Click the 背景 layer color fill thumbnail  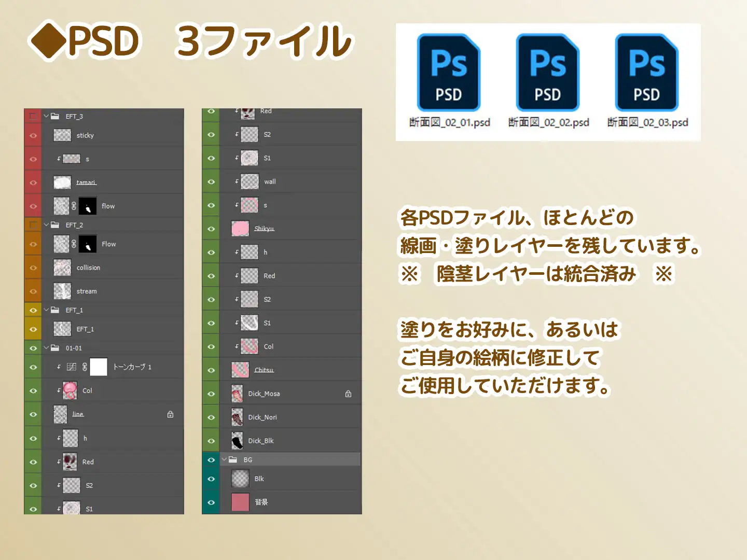[x=240, y=502]
